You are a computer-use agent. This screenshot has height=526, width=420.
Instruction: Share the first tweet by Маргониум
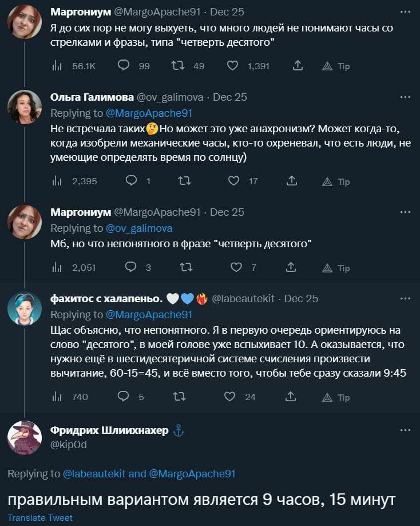pos(298,66)
